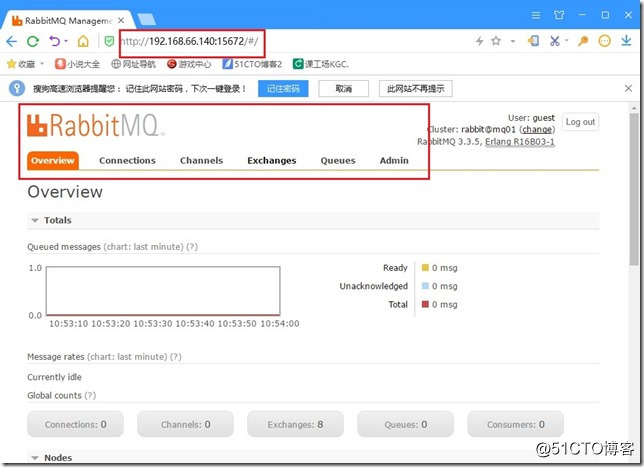Reload the page with the refresh icon
The image size is (644, 467).
pyautogui.click(x=33, y=41)
